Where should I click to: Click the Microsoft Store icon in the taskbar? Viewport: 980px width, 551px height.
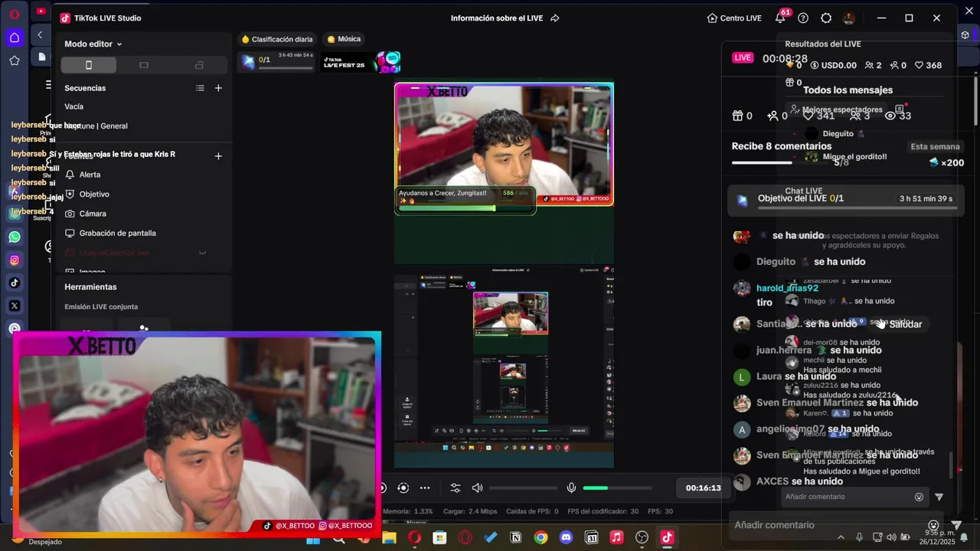click(439, 538)
